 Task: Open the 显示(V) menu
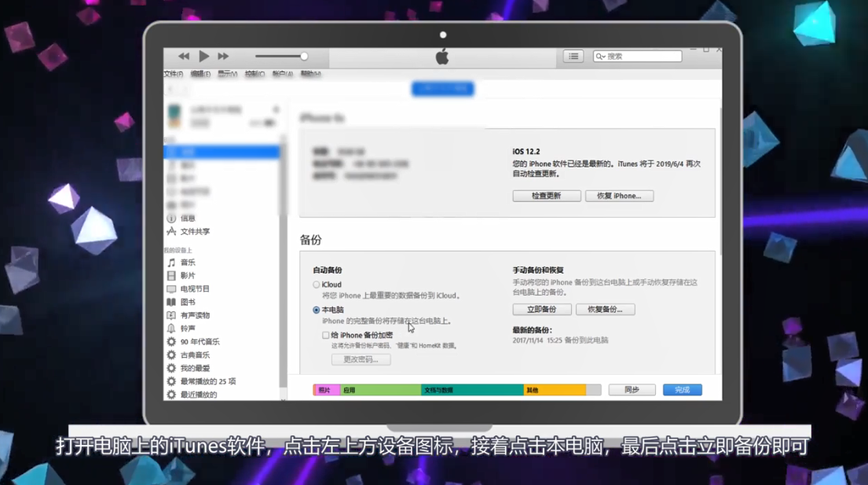click(x=228, y=74)
